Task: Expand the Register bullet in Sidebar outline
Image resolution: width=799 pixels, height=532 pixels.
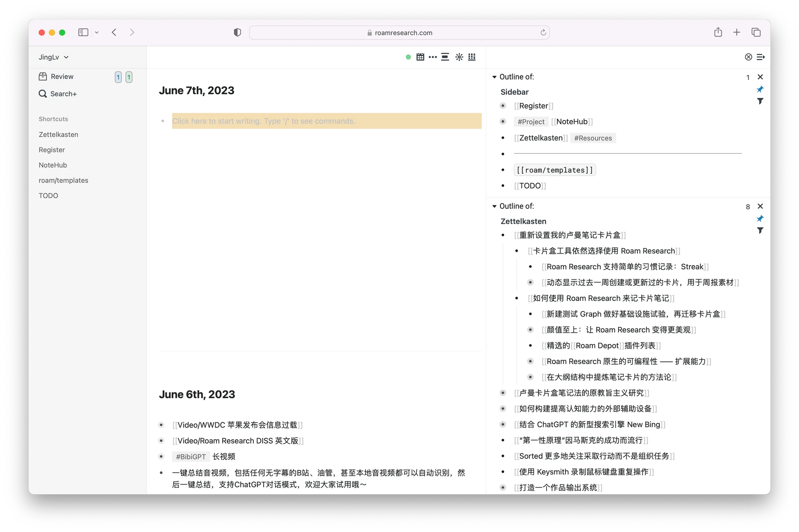Action: click(503, 106)
